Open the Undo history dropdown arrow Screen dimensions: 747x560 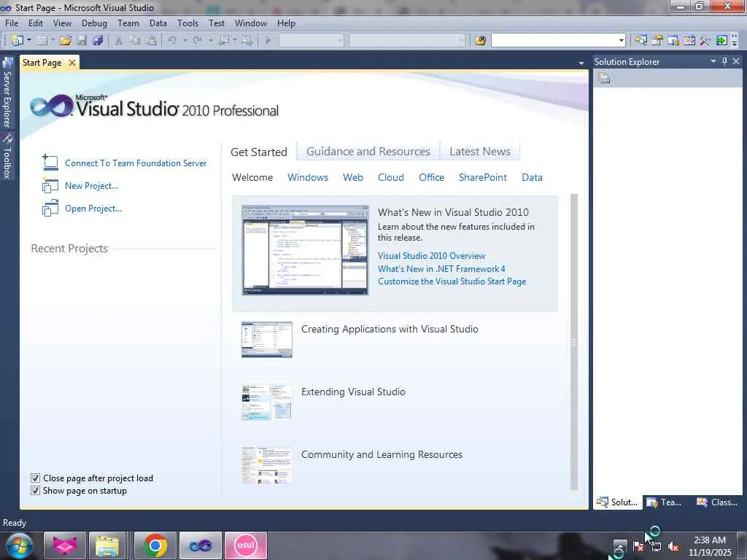coord(185,41)
